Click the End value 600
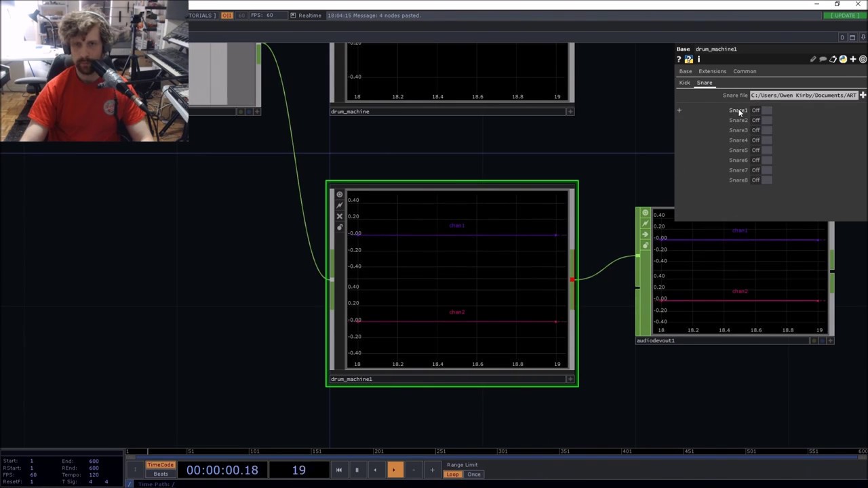Image resolution: width=868 pixels, height=488 pixels. click(x=94, y=461)
